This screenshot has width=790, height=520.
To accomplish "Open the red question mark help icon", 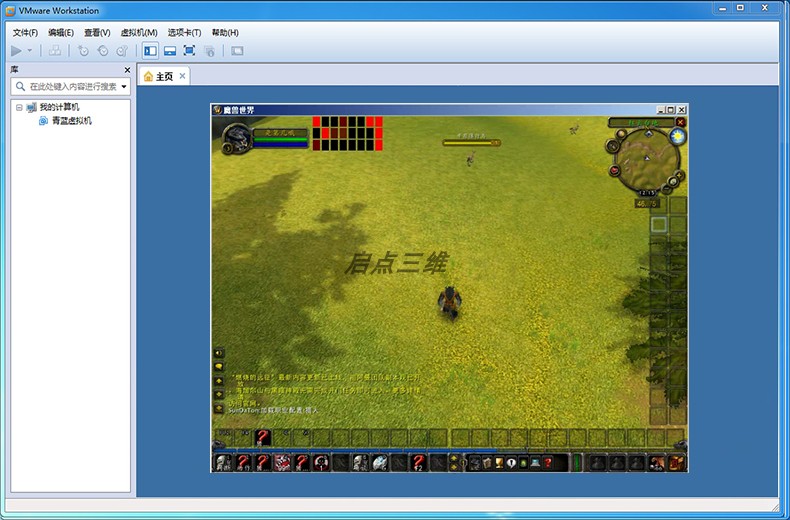I will coord(548,463).
